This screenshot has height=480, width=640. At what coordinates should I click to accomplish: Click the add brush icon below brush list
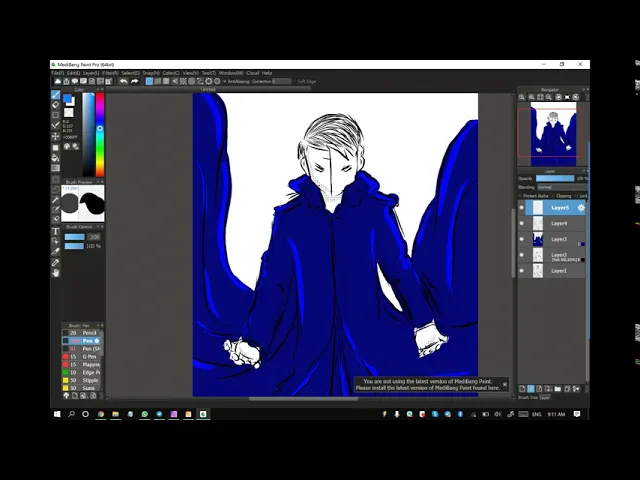[75, 396]
